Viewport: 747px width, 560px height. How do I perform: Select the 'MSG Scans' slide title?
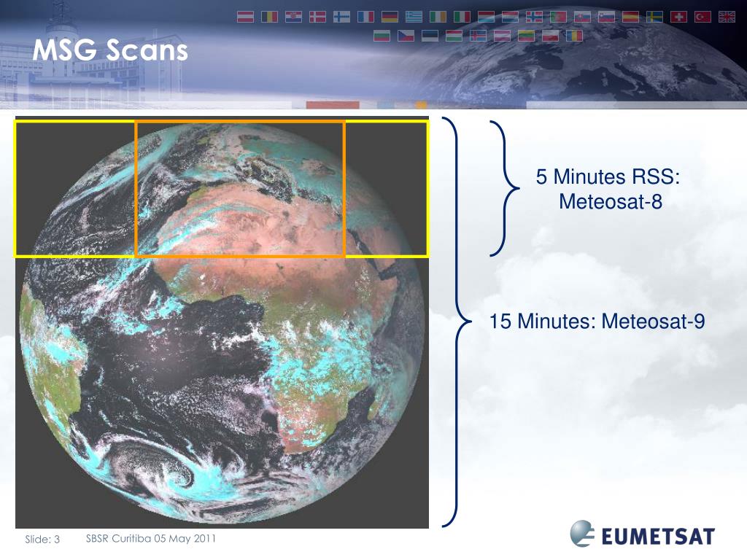click(110, 50)
